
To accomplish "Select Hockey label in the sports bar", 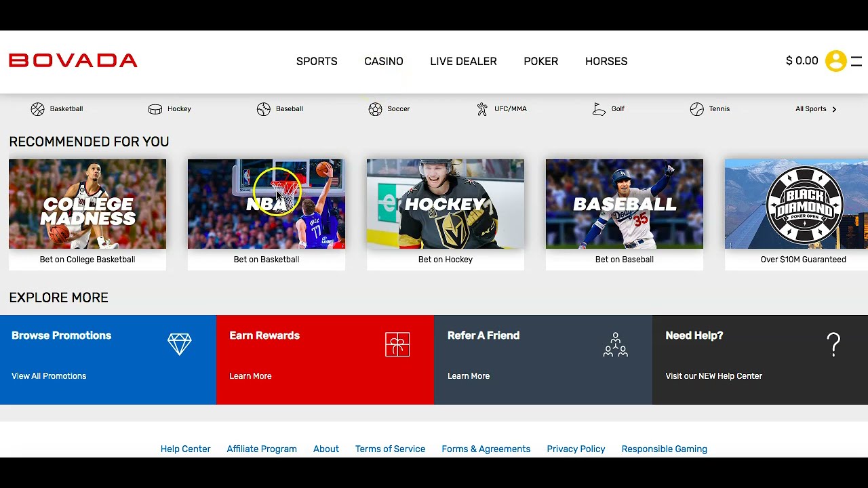I will (x=179, y=109).
